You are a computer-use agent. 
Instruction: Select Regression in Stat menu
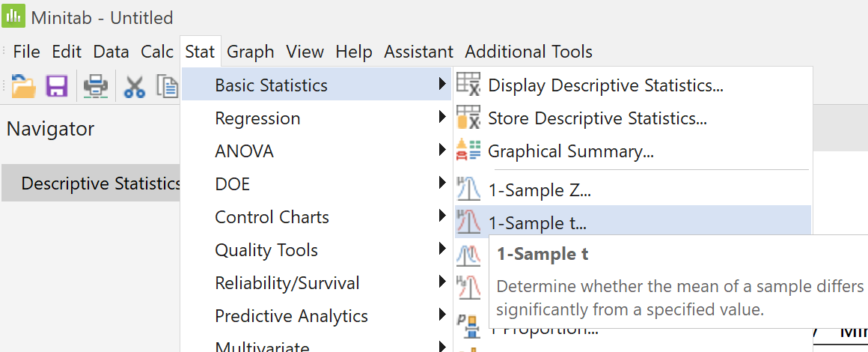317,118
